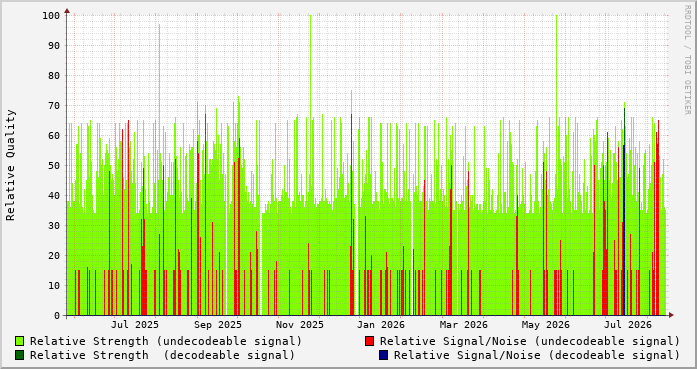This screenshot has width=697, height=369.
Task: Click the Jul 2026 x-axis label
Action: (x=628, y=325)
